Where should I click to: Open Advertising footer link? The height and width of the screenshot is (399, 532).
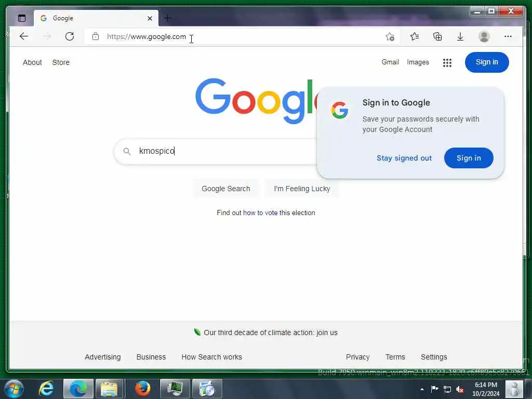pyautogui.click(x=103, y=357)
